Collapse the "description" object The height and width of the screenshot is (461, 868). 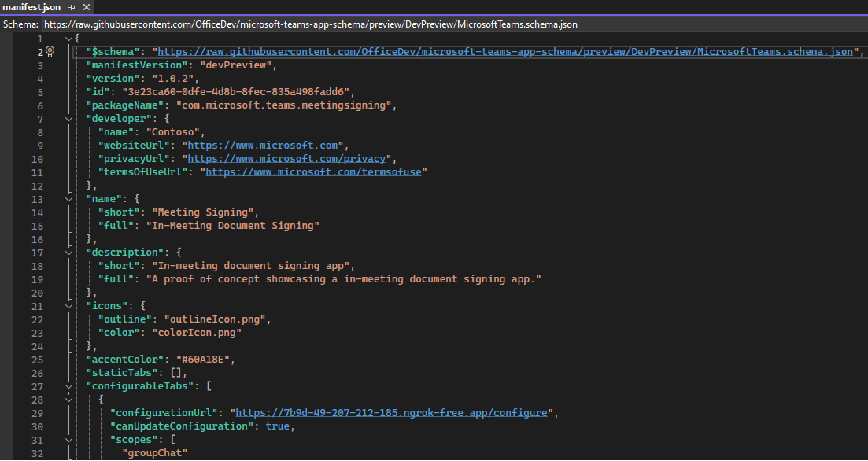click(x=68, y=253)
